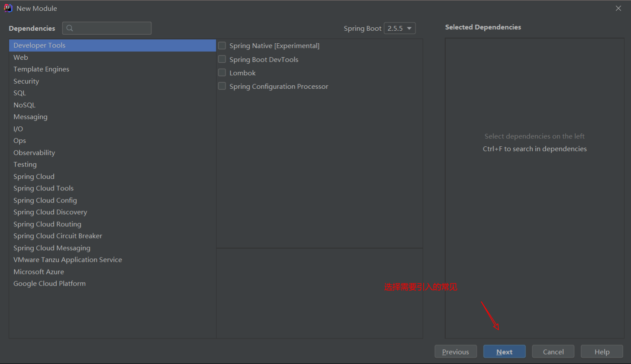This screenshot has width=631, height=364.
Task: Click the Spring Configuration Processor label
Action: 279,86
